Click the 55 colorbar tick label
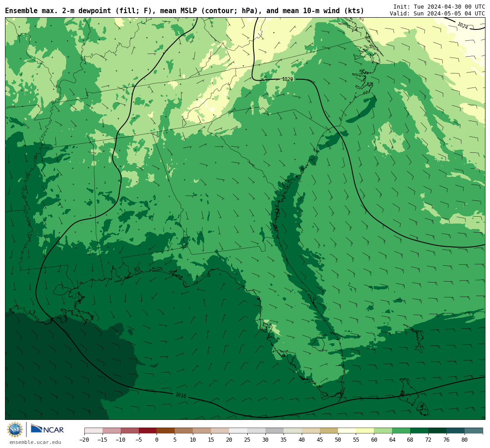Image resolution: width=490 pixels, height=448 pixels. click(356, 440)
